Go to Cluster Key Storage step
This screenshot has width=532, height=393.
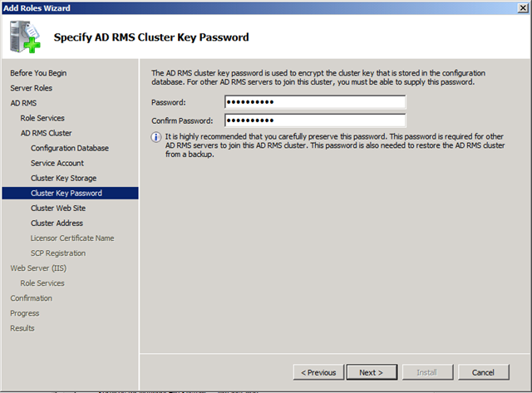[x=64, y=178]
